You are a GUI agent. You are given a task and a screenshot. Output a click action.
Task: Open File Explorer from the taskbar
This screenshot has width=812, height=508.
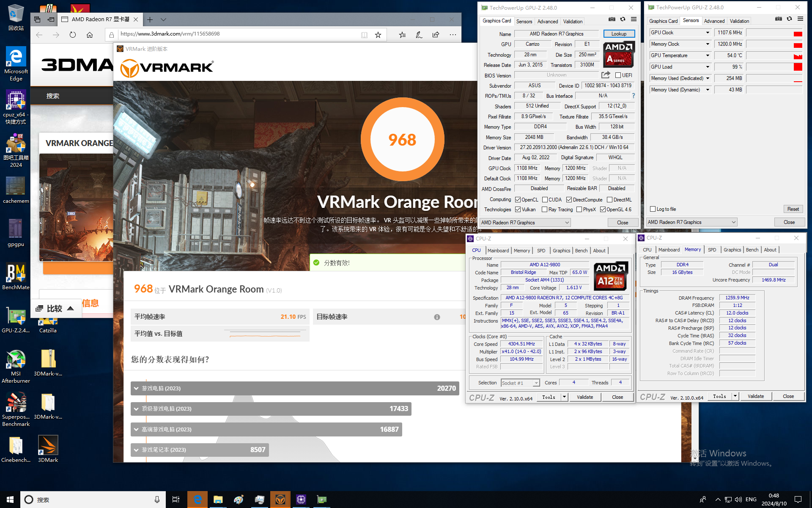coord(218,500)
